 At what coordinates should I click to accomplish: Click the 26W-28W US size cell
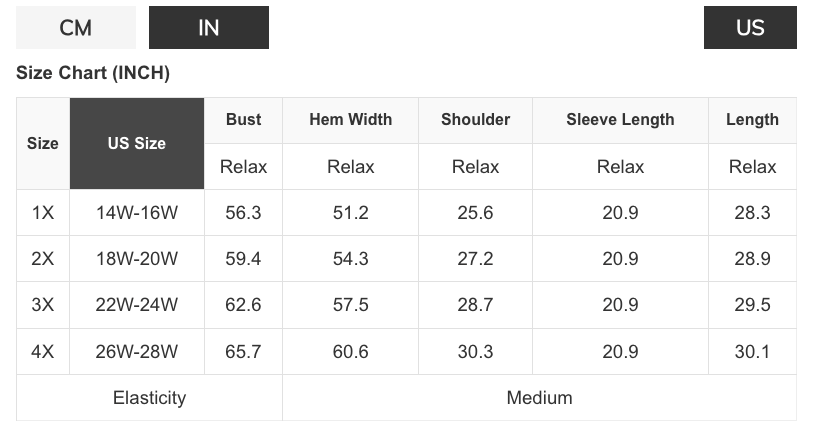point(137,351)
